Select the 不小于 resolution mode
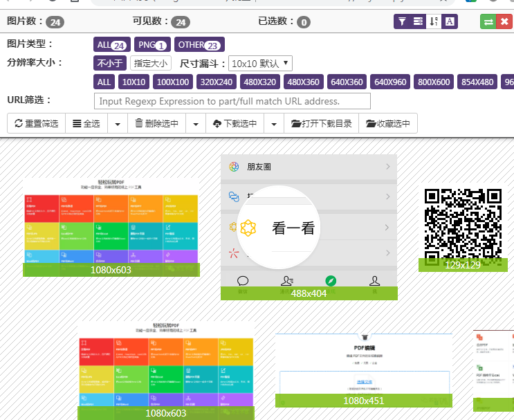This screenshot has height=420, width=514. [110, 63]
